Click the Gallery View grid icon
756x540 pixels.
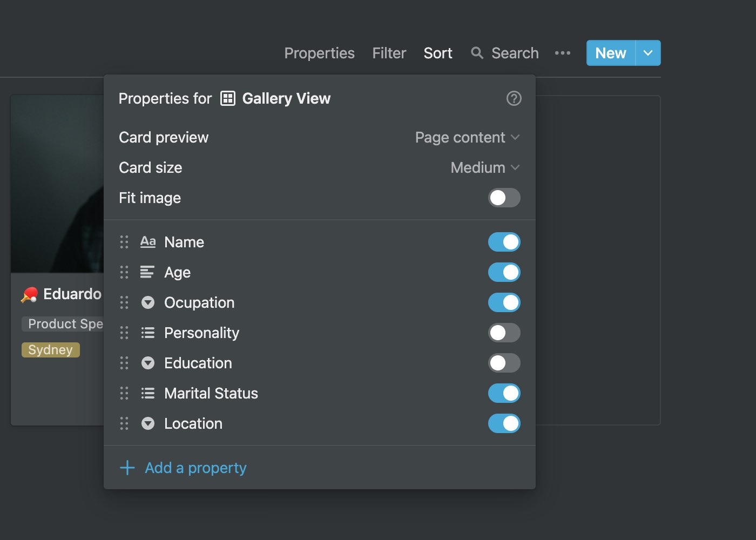228,98
